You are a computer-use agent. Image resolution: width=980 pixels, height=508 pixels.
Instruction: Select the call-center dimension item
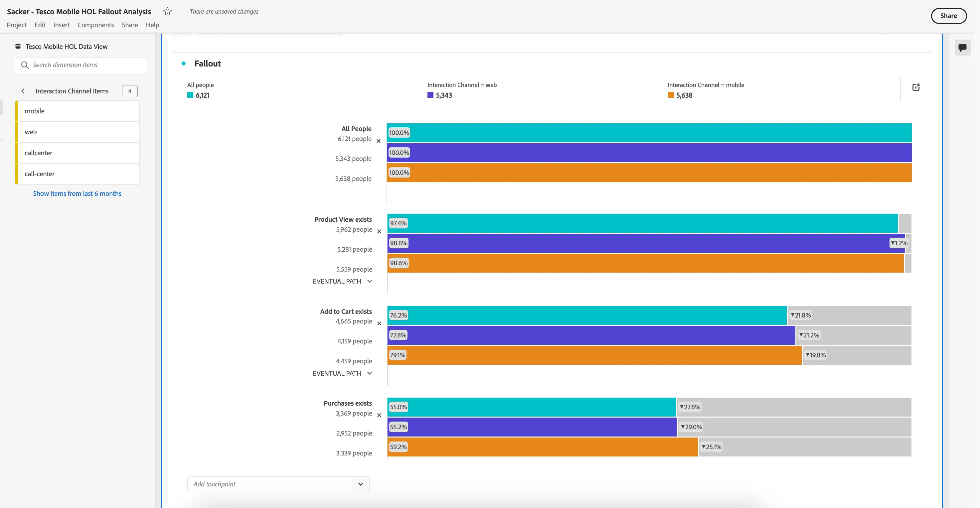(x=78, y=174)
